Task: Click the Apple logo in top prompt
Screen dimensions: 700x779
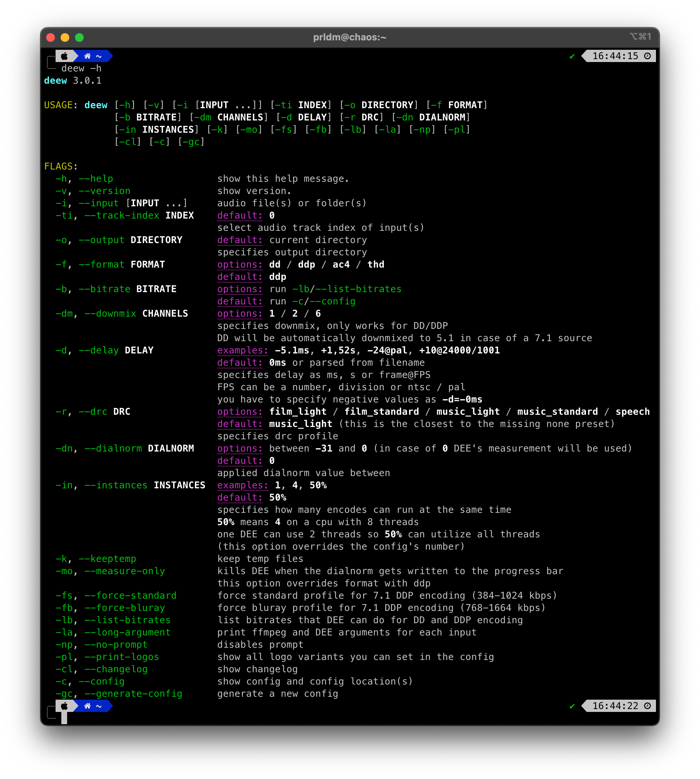Action: point(64,56)
